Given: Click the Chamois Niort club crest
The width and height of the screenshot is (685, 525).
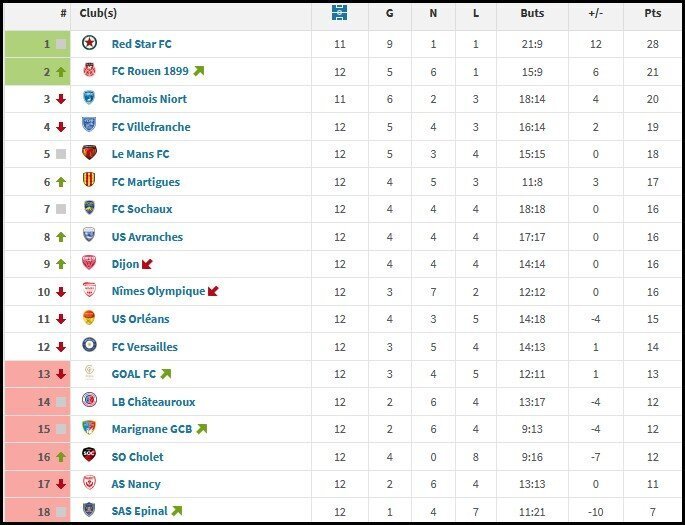Looking at the screenshot, I should 90,99.
